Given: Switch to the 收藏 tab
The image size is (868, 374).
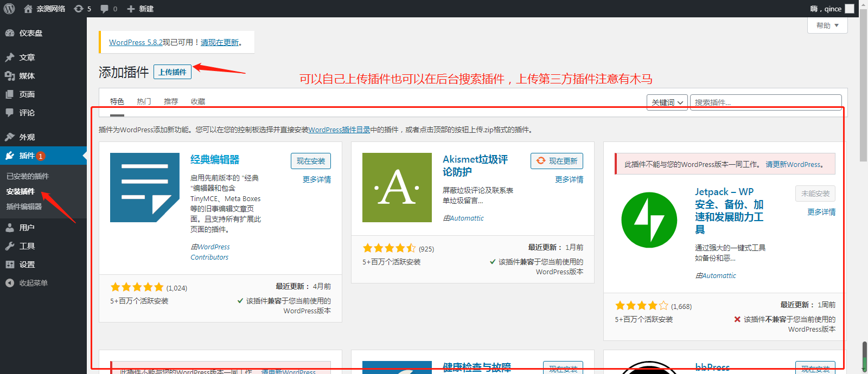Looking at the screenshot, I should tap(198, 101).
